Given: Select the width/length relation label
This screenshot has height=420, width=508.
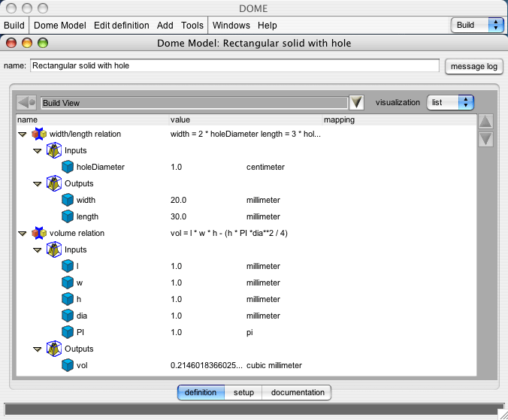Looking at the screenshot, I should pos(85,134).
